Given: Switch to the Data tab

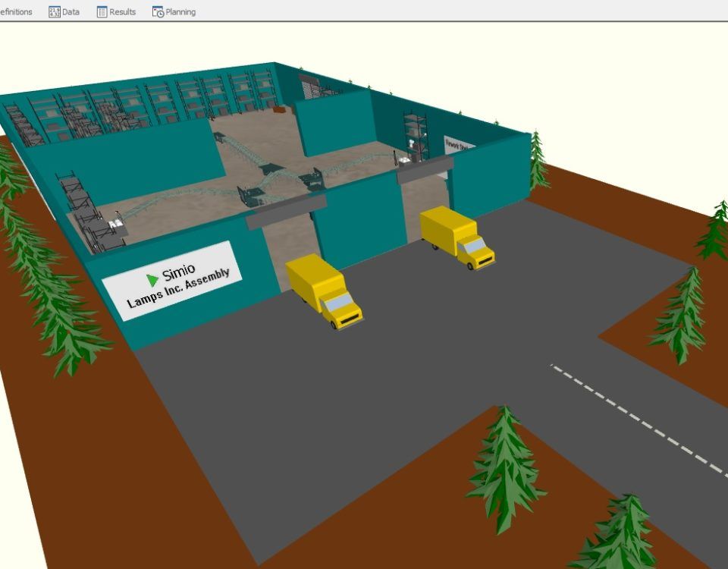Looking at the screenshot, I should (x=70, y=12).
